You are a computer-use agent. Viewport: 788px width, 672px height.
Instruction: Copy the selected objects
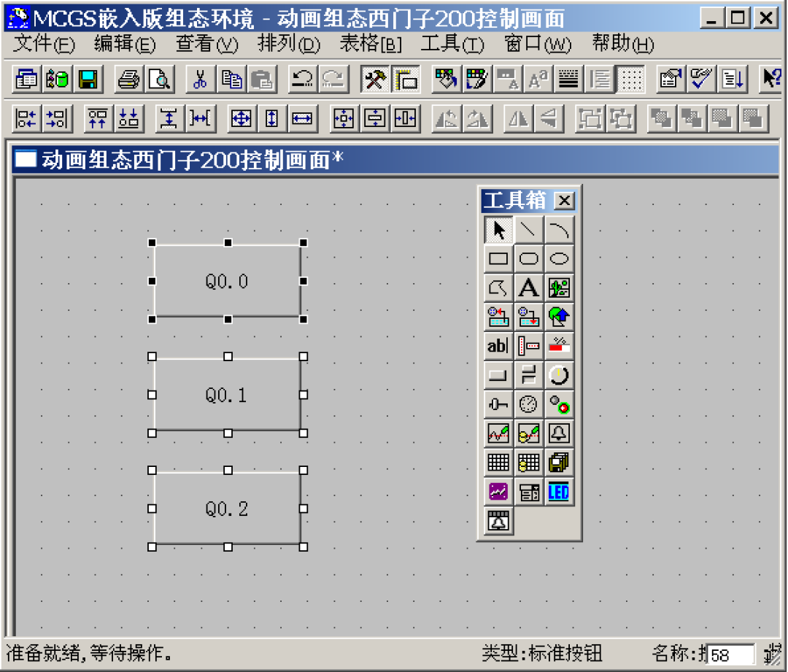coord(231,79)
